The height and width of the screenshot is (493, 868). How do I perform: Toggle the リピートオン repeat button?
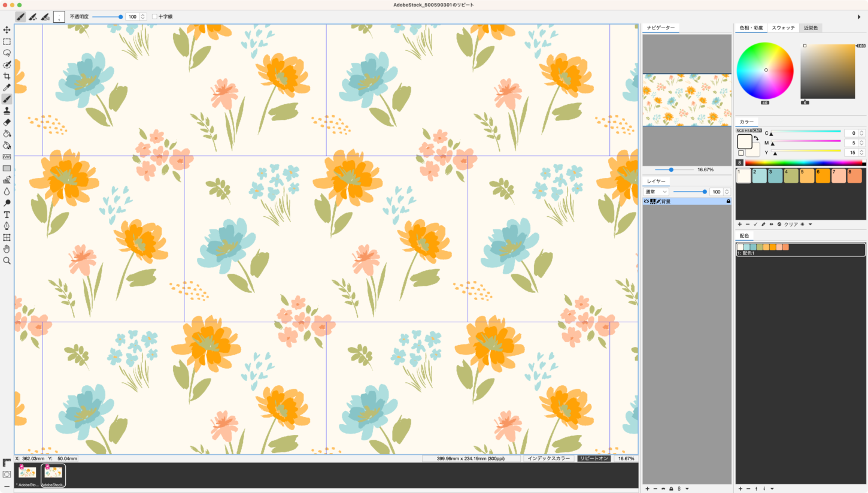[x=594, y=458]
